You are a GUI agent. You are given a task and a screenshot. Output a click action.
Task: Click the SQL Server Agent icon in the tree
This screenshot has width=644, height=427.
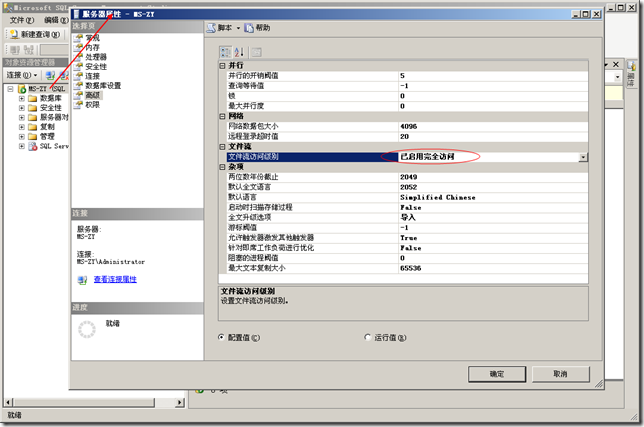coord(33,146)
